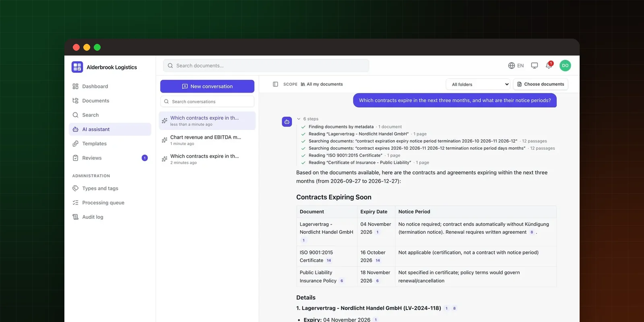Click the user question message bubble
644x322 pixels.
(455, 100)
